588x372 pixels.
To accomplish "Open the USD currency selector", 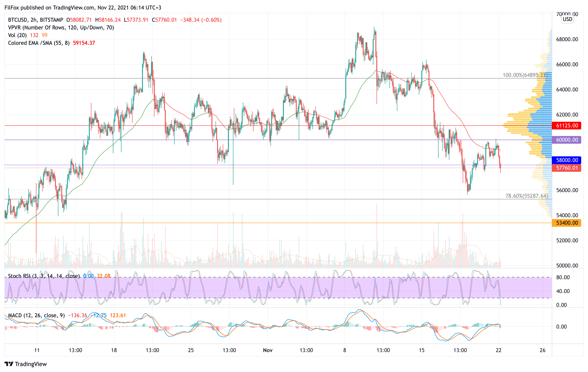I will tap(567, 19).
